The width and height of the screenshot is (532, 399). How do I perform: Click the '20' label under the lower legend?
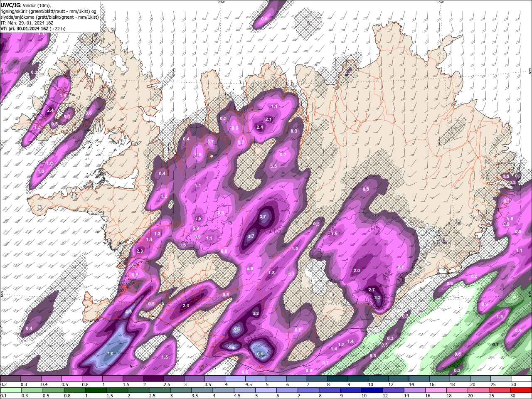click(x=470, y=396)
